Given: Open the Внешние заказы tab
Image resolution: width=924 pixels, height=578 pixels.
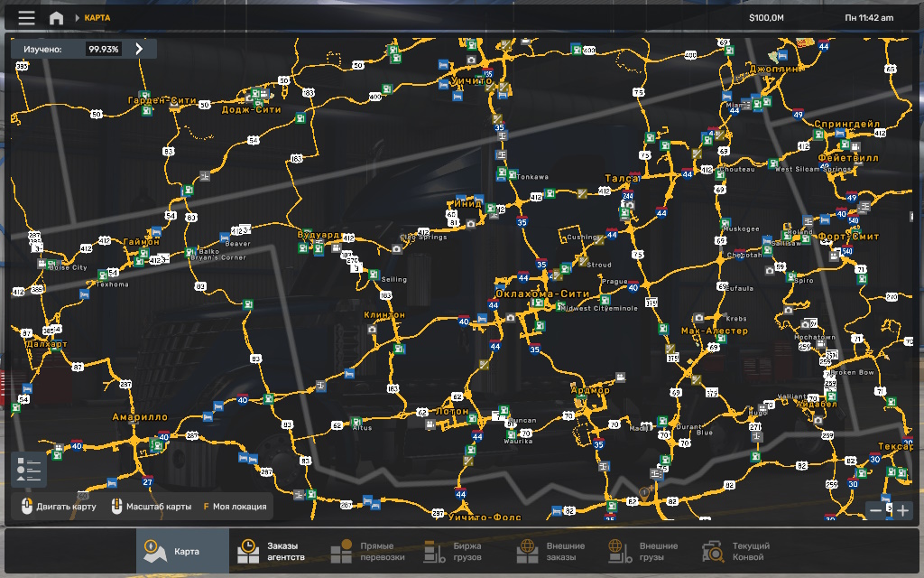Looking at the screenshot, I should [552, 551].
